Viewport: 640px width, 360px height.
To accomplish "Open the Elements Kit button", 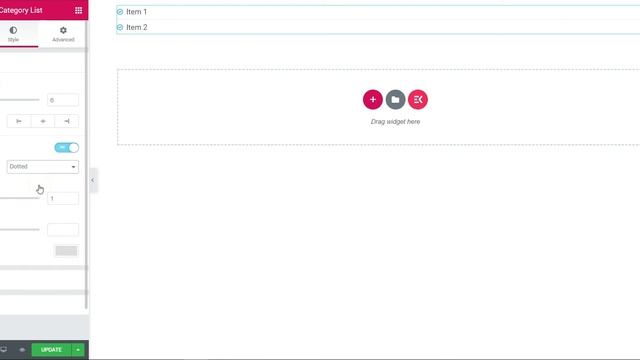I will (x=418, y=100).
